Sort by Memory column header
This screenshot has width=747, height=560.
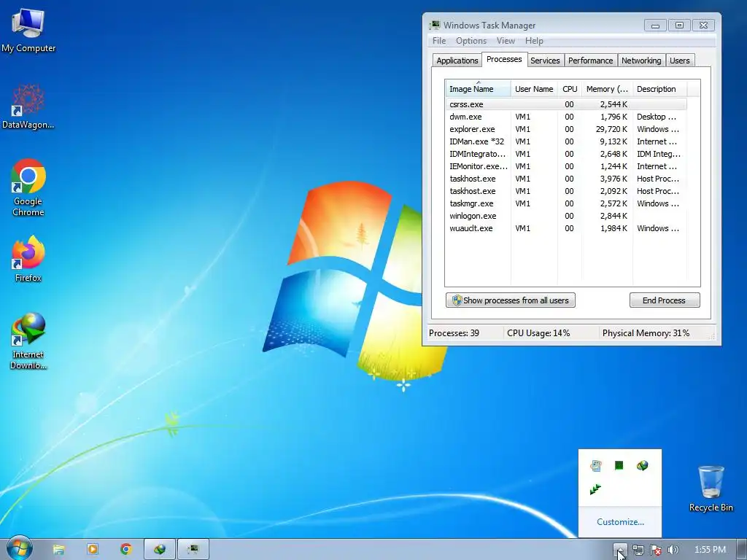click(x=607, y=89)
